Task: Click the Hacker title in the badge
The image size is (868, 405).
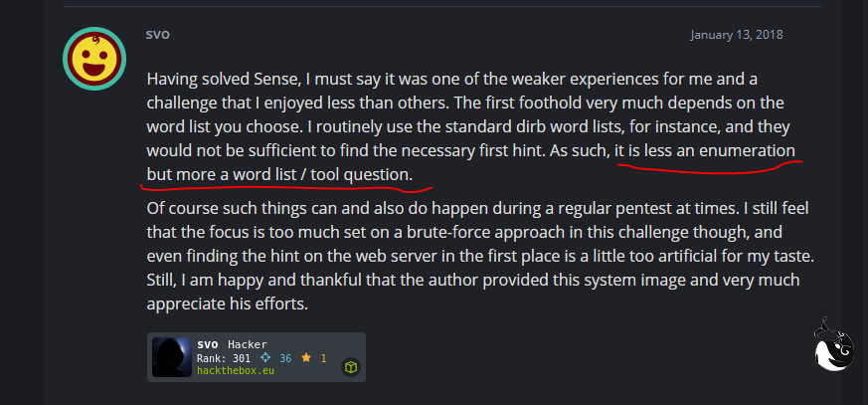Action: [248, 344]
